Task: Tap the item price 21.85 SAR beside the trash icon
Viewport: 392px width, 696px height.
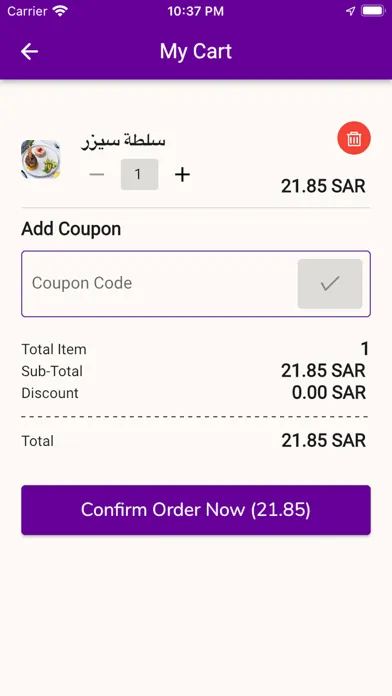Action: tap(323, 186)
